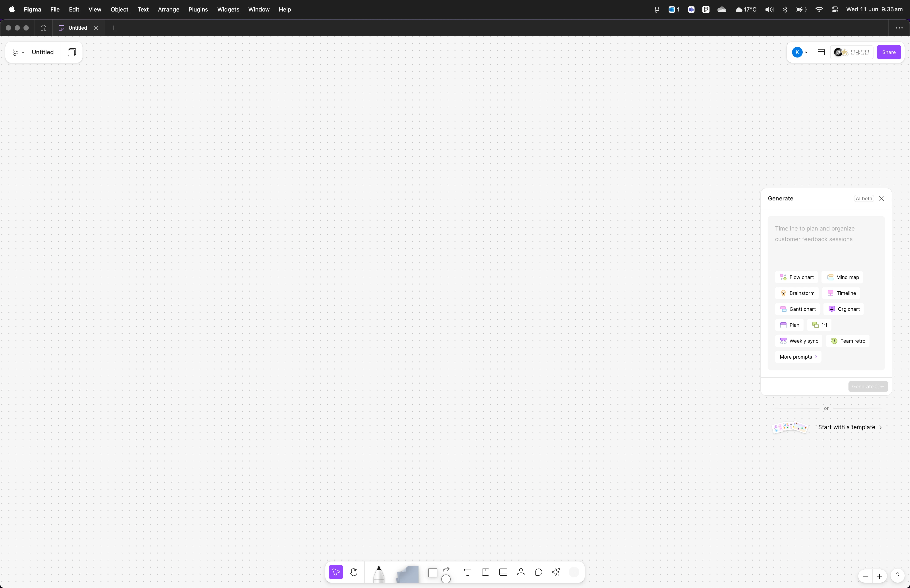Click the Share button

pos(889,52)
